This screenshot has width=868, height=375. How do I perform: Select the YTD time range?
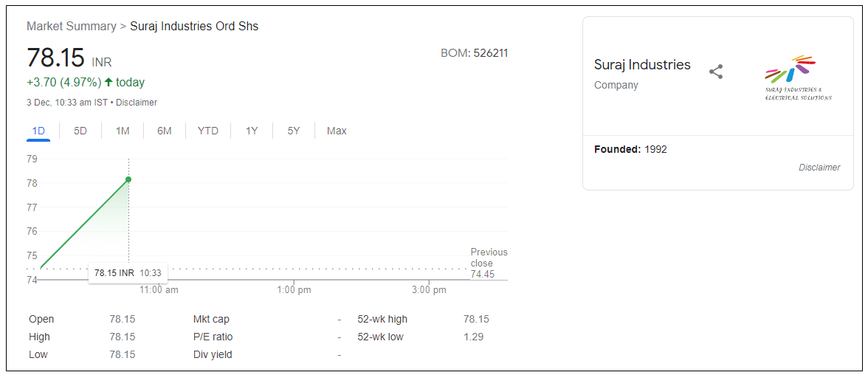pos(208,131)
